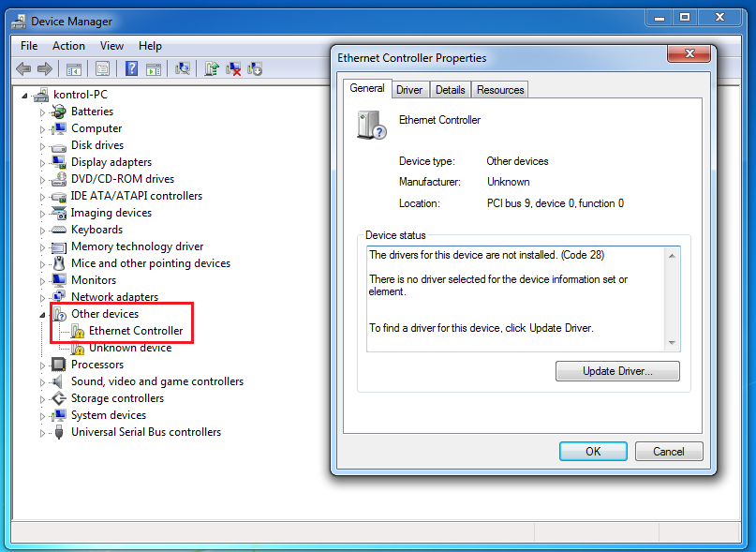The height and width of the screenshot is (552, 756).
Task: Click the kontrol-PC computer icon
Action: [x=41, y=95]
